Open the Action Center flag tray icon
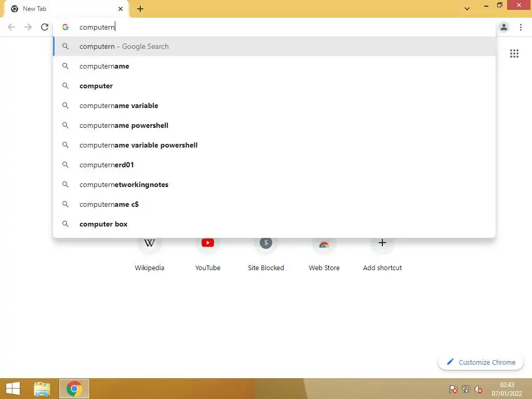Screen dimensions: 532x399 point(453,389)
